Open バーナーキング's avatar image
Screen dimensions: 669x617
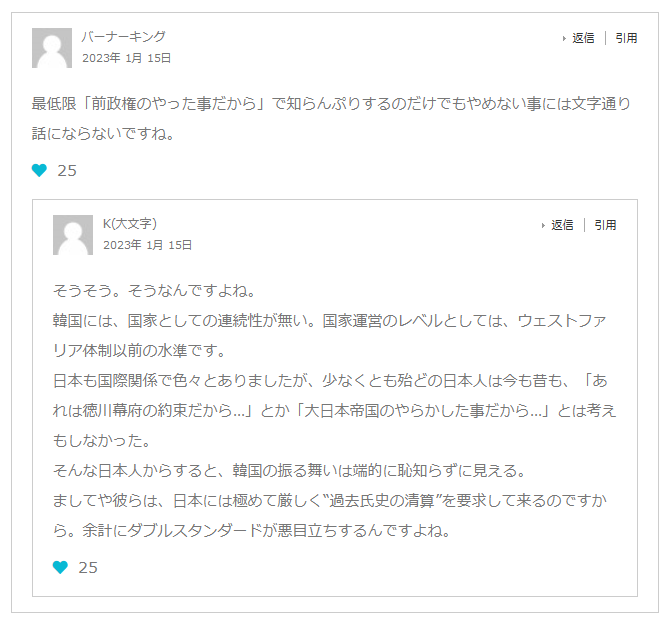(52, 48)
